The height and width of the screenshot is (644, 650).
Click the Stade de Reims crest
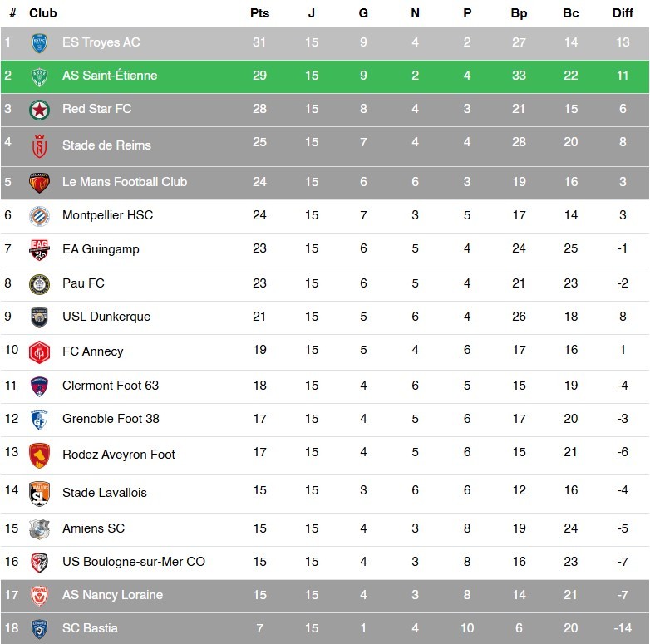pyautogui.click(x=38, y=145)
